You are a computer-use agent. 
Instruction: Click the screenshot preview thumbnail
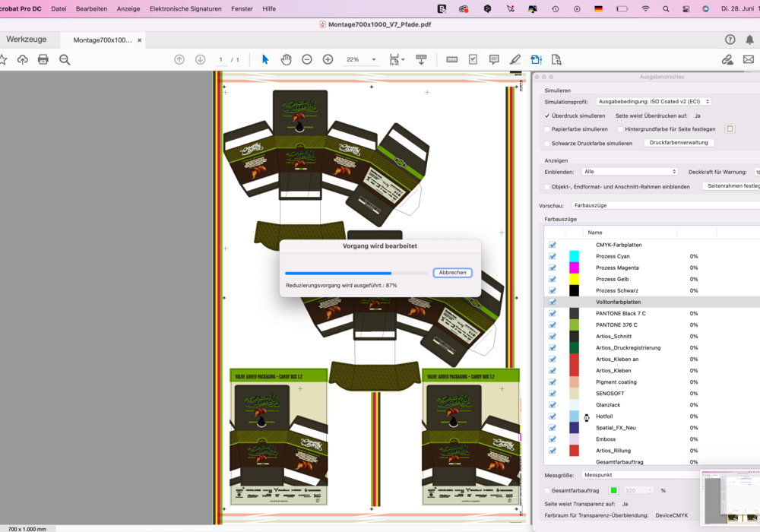(x=730, y=498)
